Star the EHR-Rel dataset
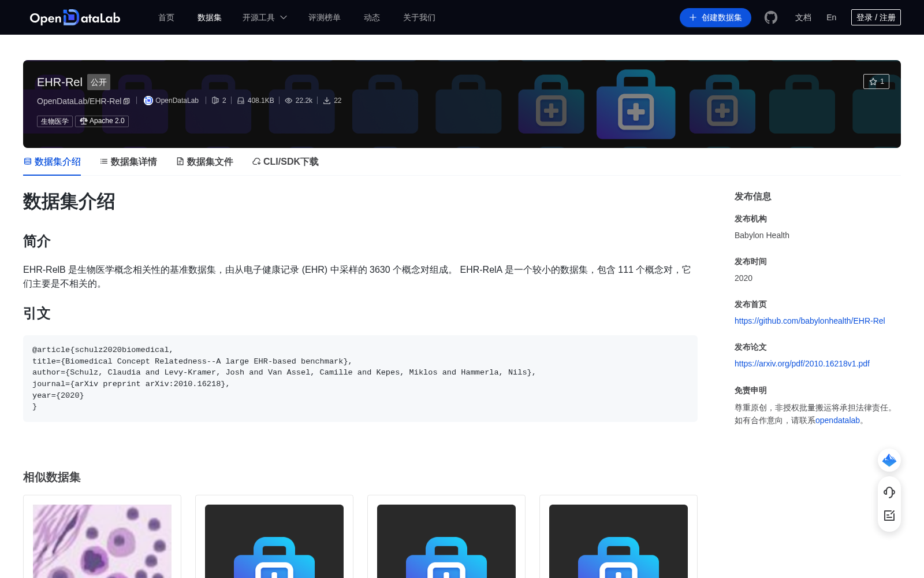The height and width of the screenshot is (578, 924). [876, 81]
